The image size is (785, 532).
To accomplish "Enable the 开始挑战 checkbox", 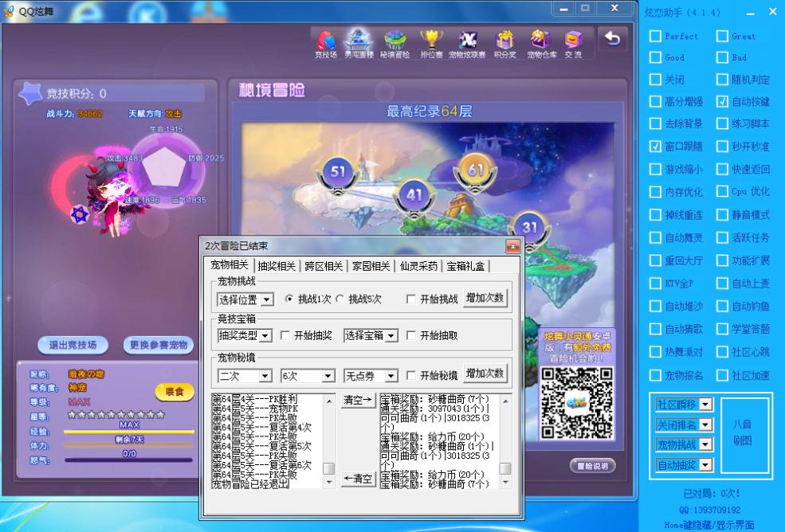I will coord(411,299).
